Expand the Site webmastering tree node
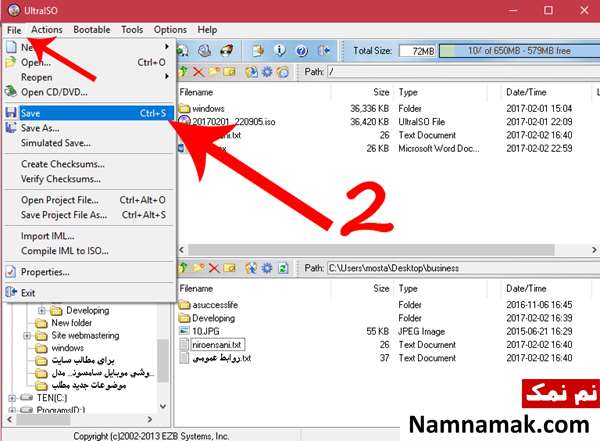The width and height of the screenshot is (600, 441). (27, 336)
